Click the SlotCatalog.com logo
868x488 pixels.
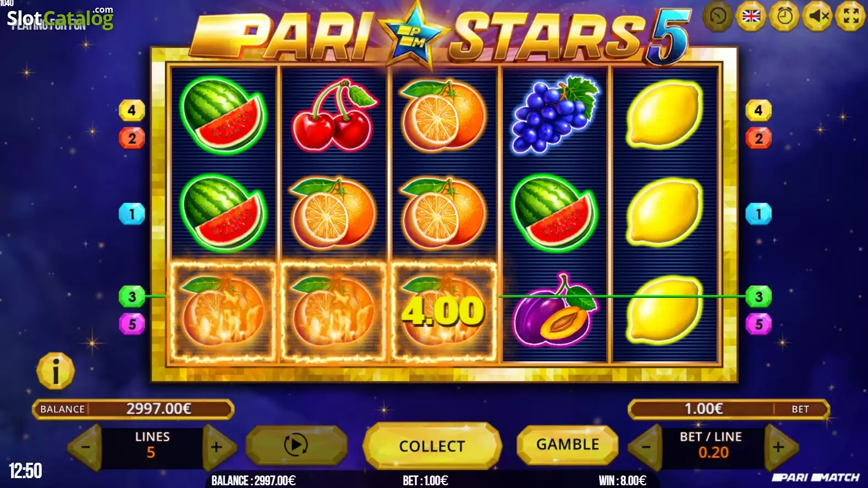[60, 18]
